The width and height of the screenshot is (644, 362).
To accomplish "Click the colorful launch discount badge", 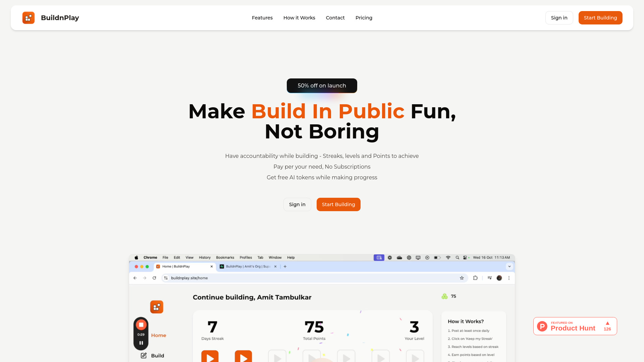I will tap(322, 85).
